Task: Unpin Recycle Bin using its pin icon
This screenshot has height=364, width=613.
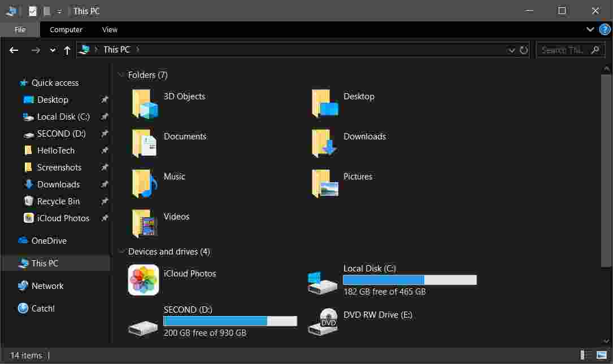Action: point(104,201)
